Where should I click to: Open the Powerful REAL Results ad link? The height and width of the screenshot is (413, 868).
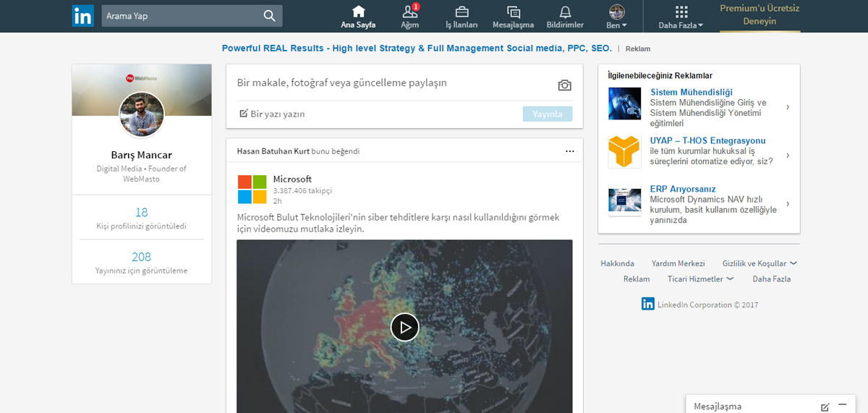click(417, 48)
